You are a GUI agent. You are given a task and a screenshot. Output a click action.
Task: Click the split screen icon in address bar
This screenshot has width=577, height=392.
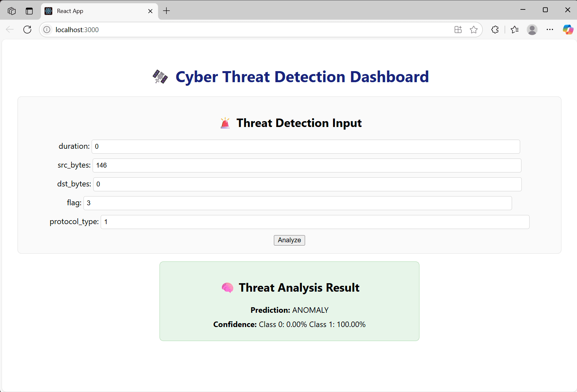coord(458,30)
